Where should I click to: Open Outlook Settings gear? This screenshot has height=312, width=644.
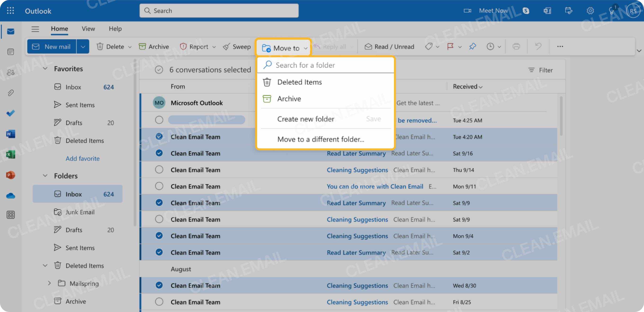point(590,10)
